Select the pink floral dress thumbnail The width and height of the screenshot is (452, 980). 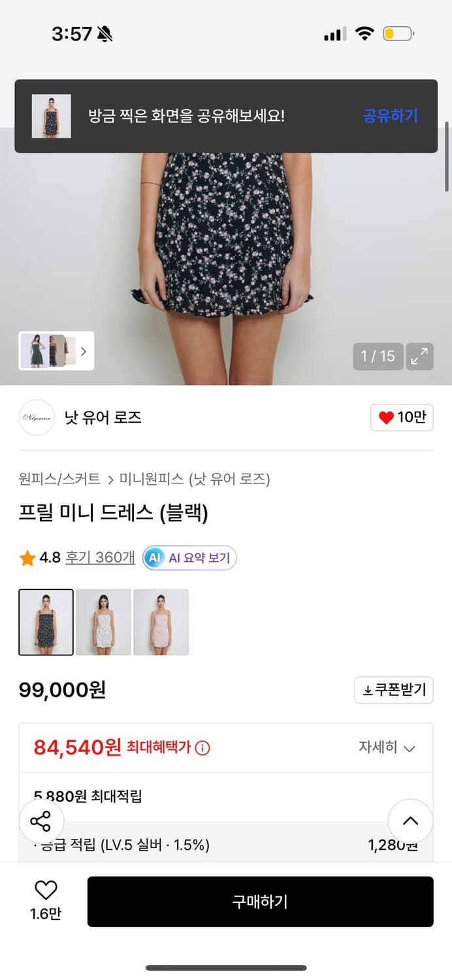pyautogui.click(x=161, y=621)
